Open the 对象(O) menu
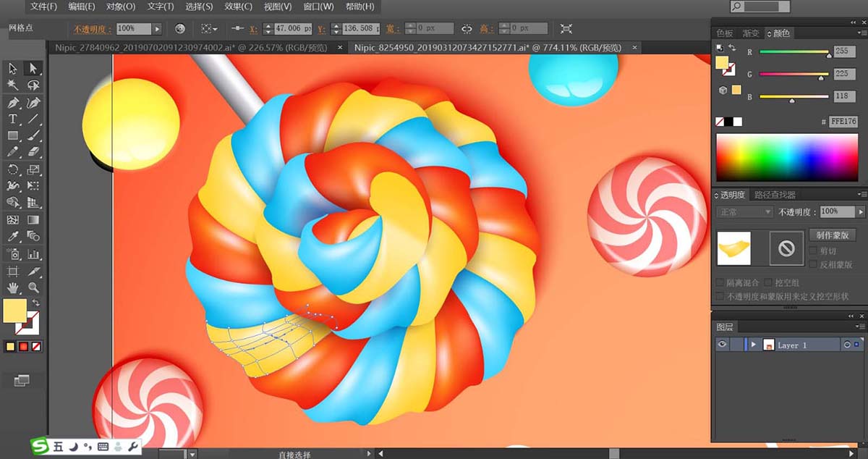868x459 pixels. 121,7
